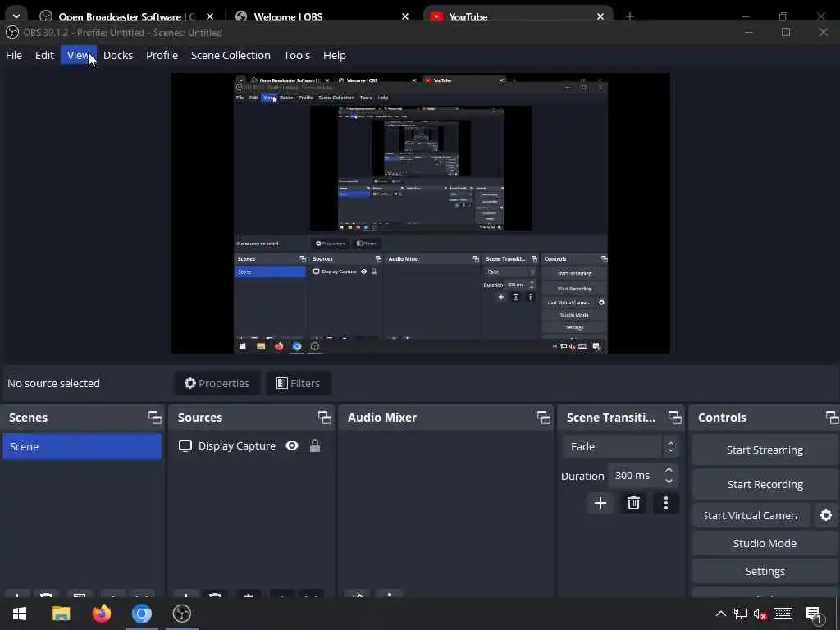
Task: Undock the Sources panel
Action: pyautogui.click(x=325, y=418)
